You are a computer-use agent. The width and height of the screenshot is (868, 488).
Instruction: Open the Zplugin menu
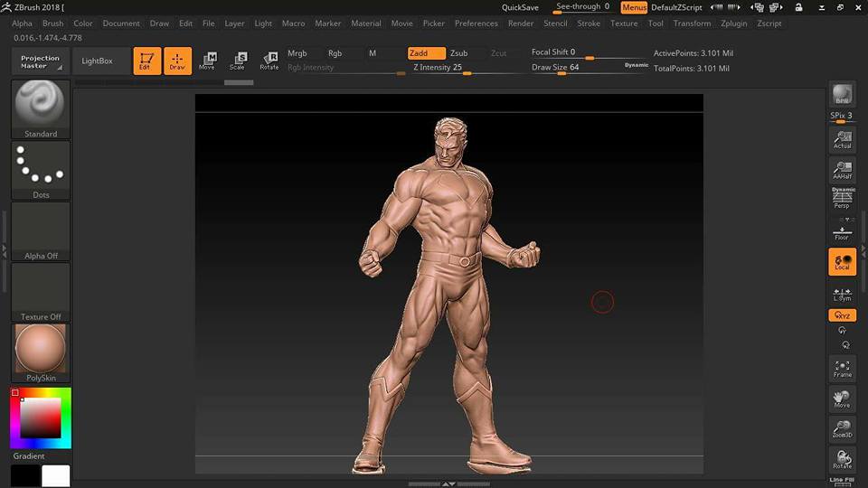click(733, 23)
